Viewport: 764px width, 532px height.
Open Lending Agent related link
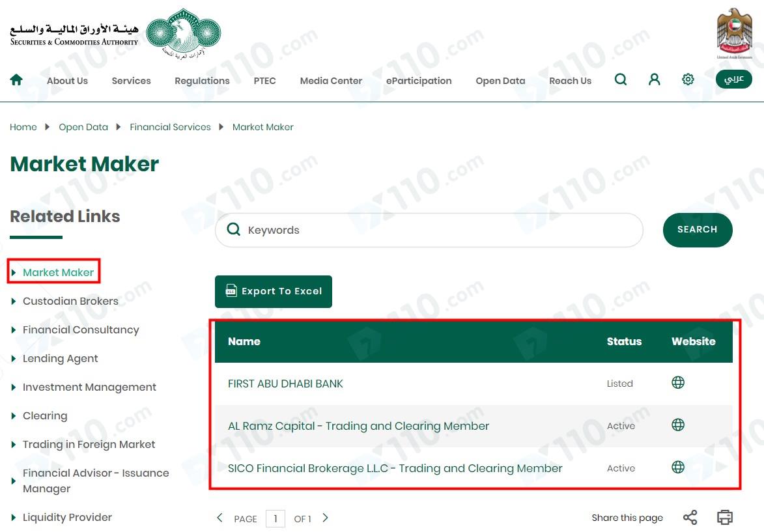pos(60,359)
